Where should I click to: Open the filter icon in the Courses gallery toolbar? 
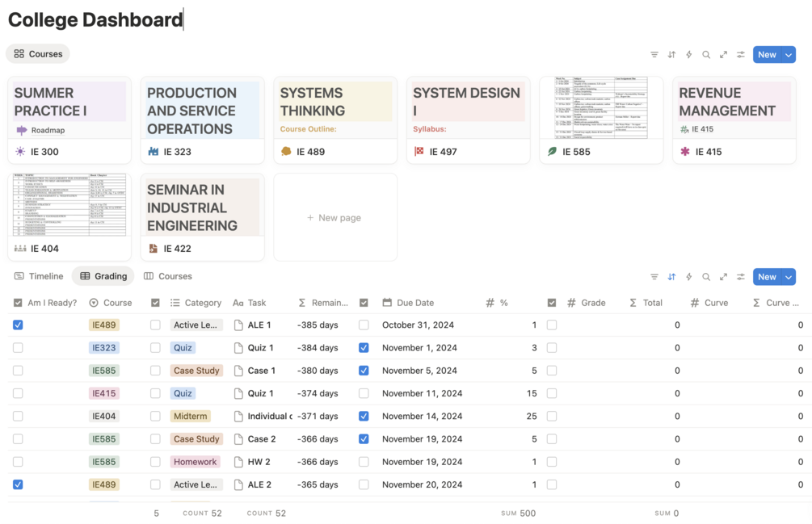(x=654, y=55)
